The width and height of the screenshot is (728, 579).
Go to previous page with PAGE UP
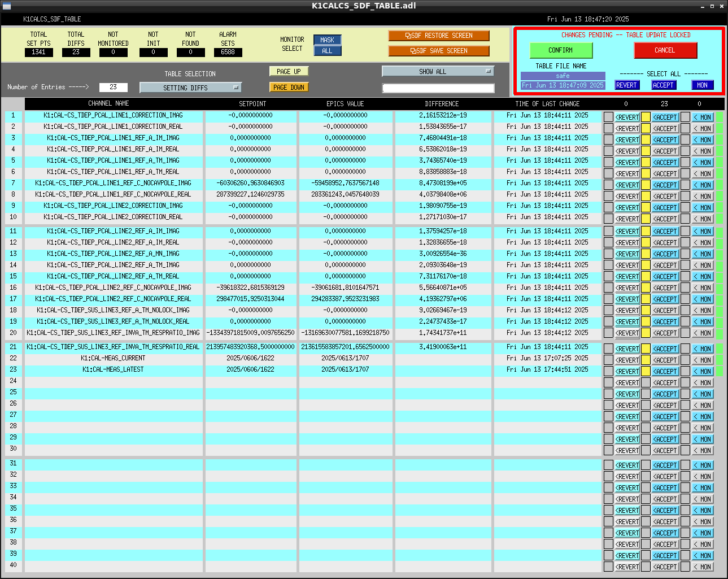pyautogui.click(x=289, y=72)
